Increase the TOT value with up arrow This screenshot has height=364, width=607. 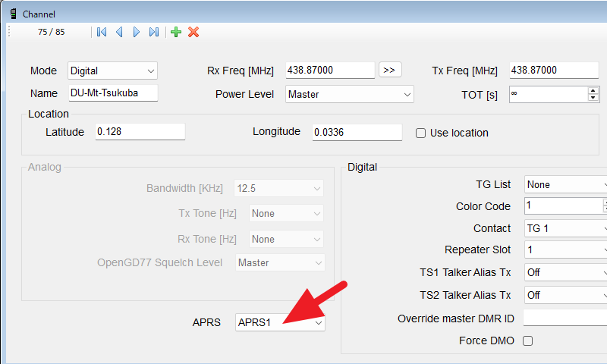tap(593, 90)
